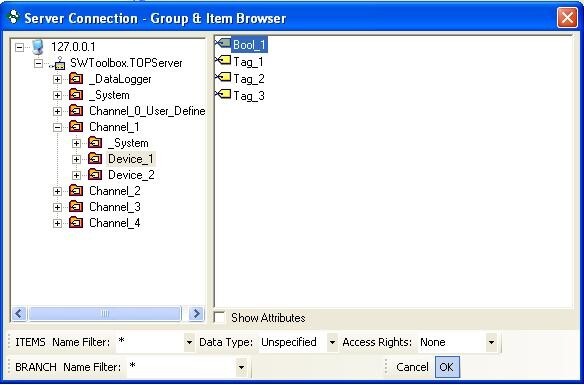Expand the Device_1 branch
This screenshot has width=584, height=385.
(x=76, y=159)
